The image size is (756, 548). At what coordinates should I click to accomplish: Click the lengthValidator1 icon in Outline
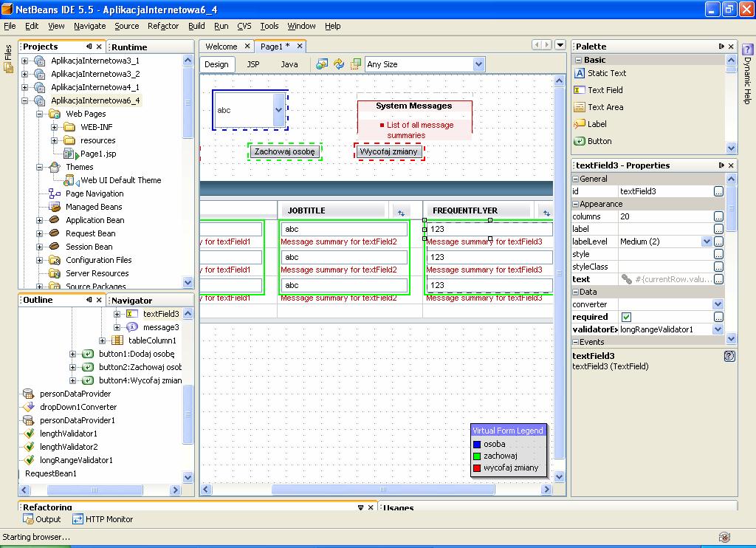click(29, 434)
